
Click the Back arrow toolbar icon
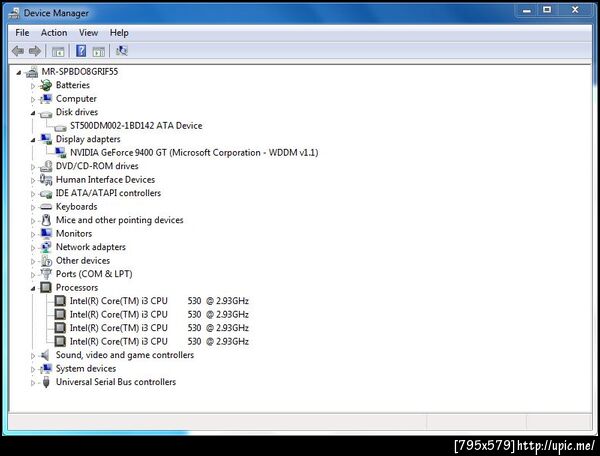pos(18,50)
